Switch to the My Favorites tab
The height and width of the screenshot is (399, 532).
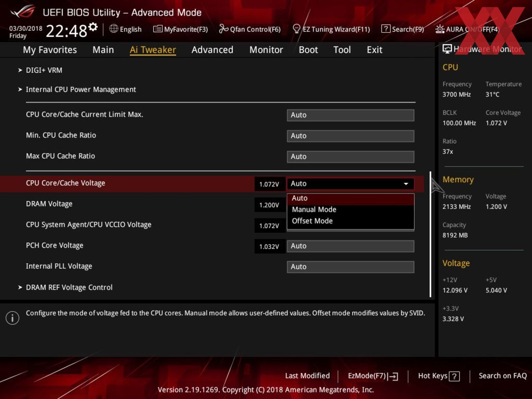click(50, 50)
